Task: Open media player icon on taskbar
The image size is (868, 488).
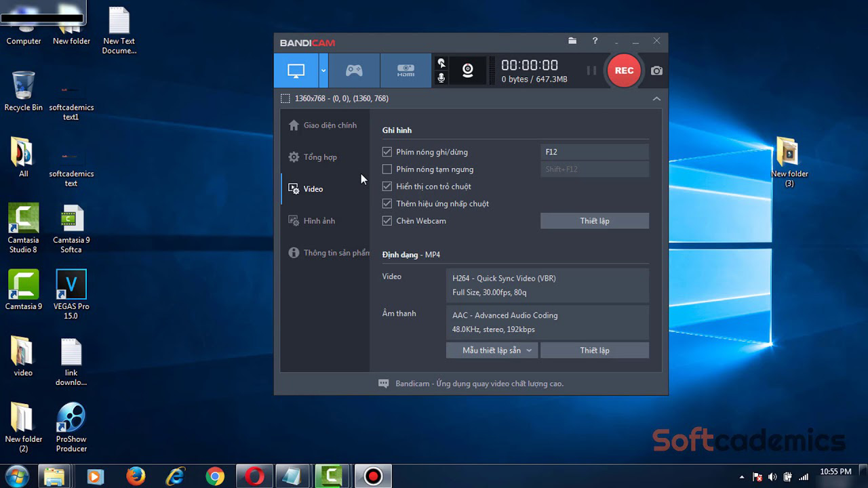Action: (x=94, y=476)
